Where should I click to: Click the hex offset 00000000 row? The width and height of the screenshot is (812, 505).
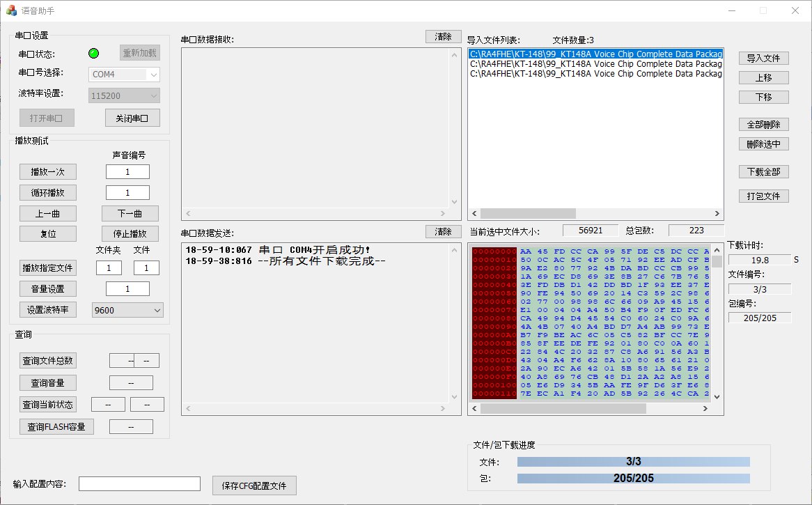pyautogui.click(x=494, y=251)
